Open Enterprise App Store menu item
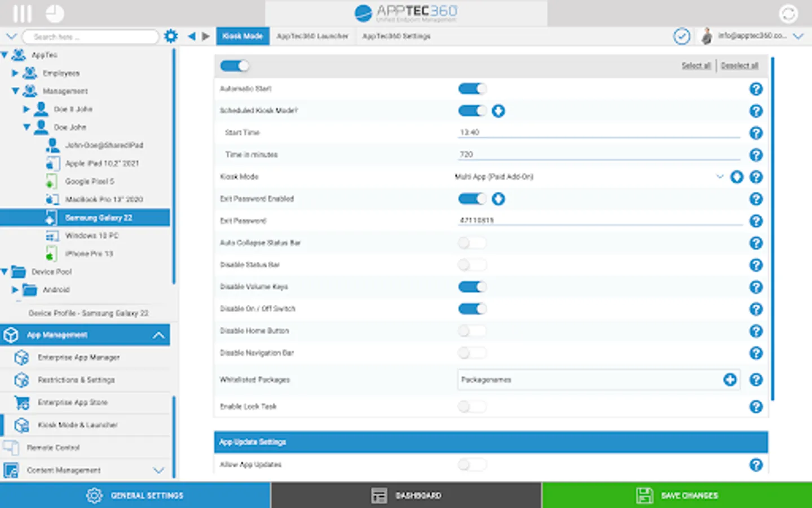This screenshot has width=812, height=508. pos(85,402)
